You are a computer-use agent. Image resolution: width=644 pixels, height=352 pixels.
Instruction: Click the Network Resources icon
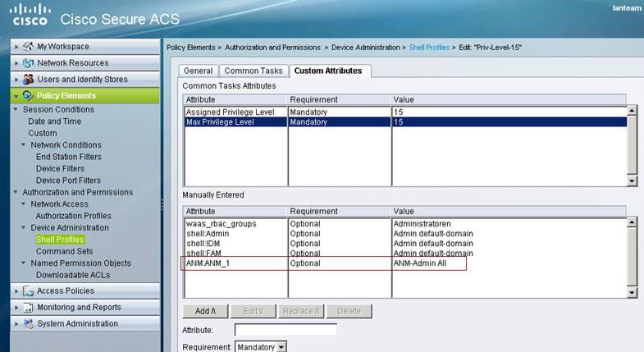(28, 63)
